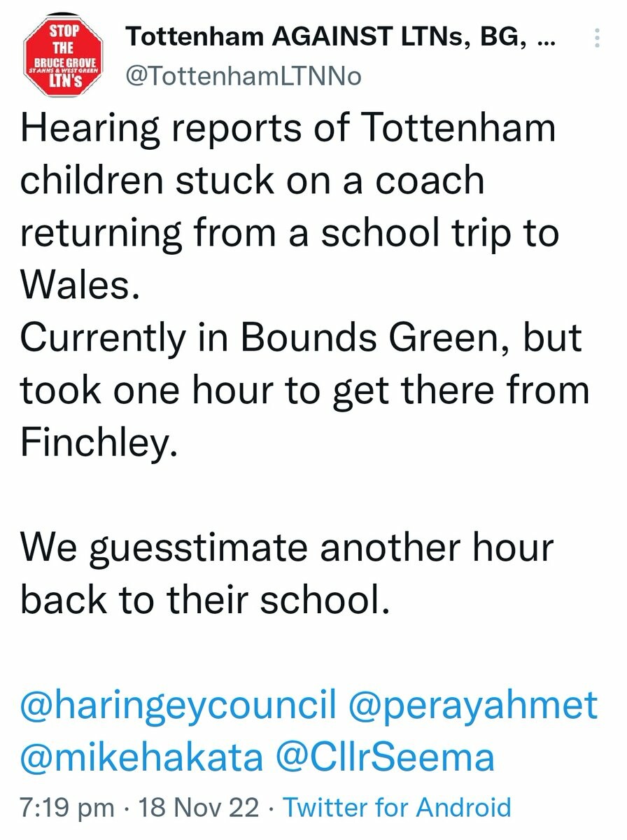The width and height of the screenshot is (627, 840).
Task: Click the Twitter for Android source link
Action: pos(397,808)
